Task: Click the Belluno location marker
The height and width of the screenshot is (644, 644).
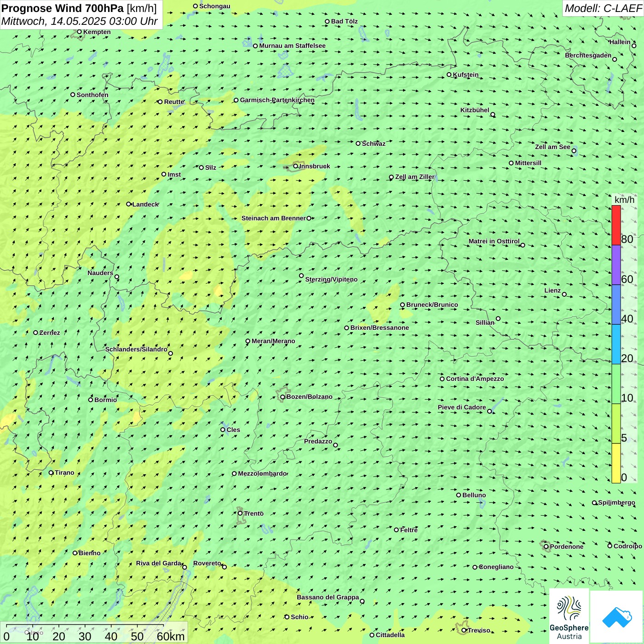Action: tap(458, 495)
